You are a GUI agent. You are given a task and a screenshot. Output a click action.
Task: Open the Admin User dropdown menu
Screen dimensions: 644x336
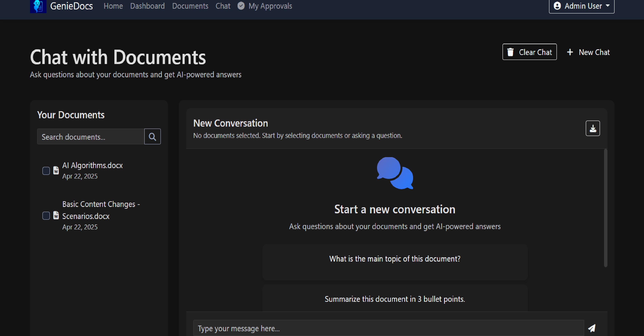coord(582,6)
